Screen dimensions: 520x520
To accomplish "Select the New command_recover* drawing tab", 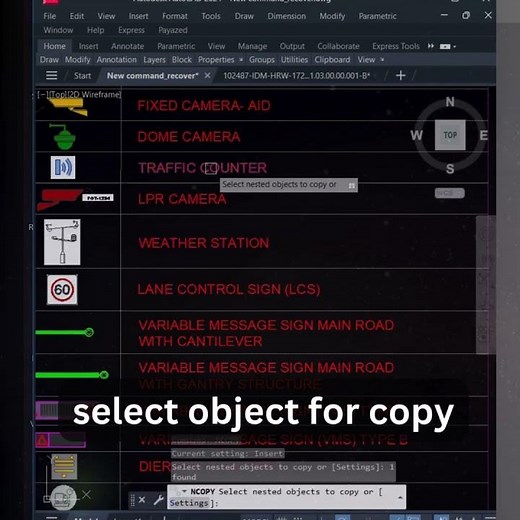I will (x=152, y=76).
